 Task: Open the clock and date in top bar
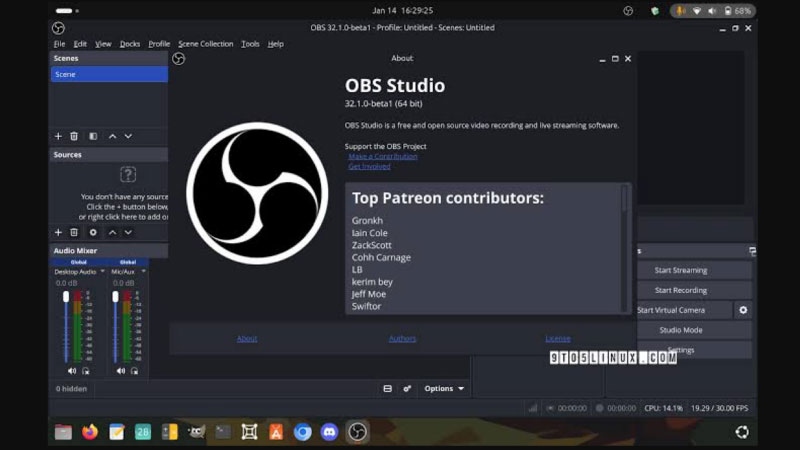click(x=402, y=10)
